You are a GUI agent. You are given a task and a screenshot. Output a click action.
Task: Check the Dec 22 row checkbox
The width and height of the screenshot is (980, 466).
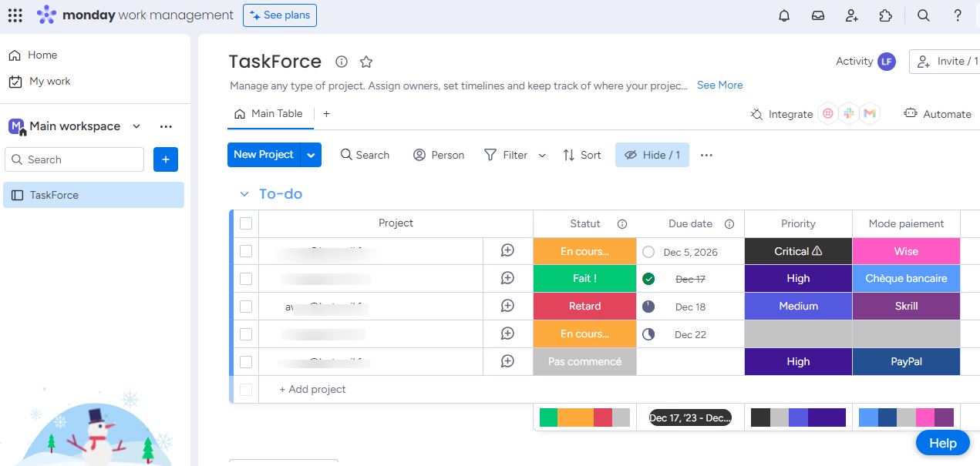pos(246,334)
